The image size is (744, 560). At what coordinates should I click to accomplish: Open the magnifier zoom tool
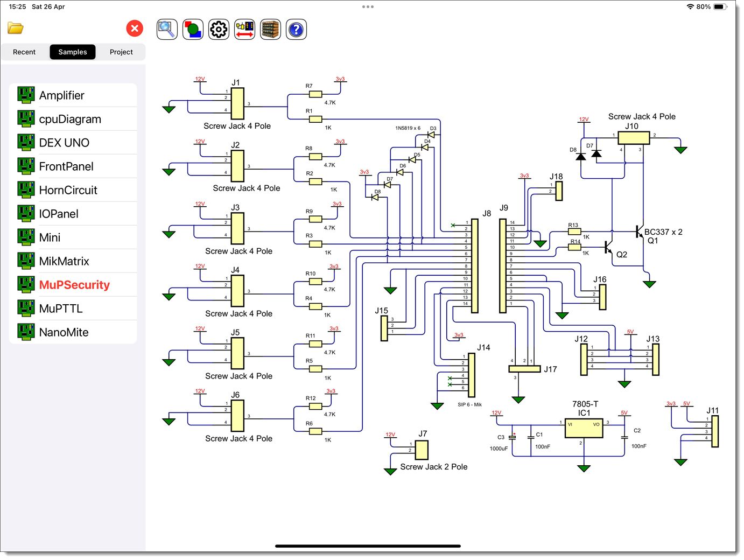tap(167, 29)
